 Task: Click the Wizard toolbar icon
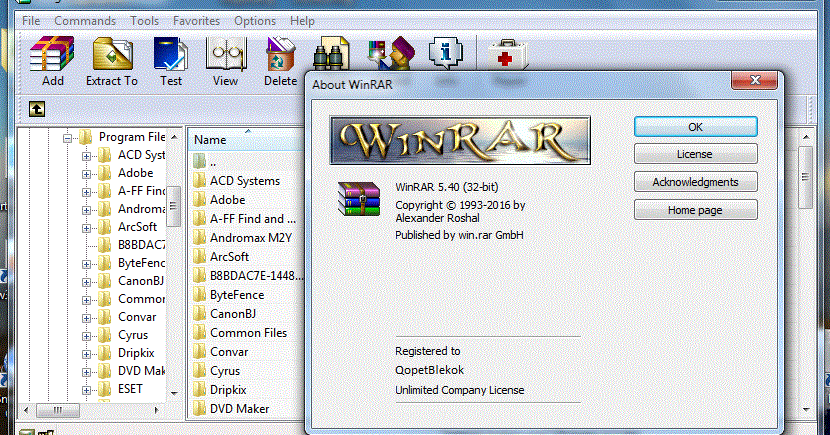pyautogui.click(x=391, y=53)
